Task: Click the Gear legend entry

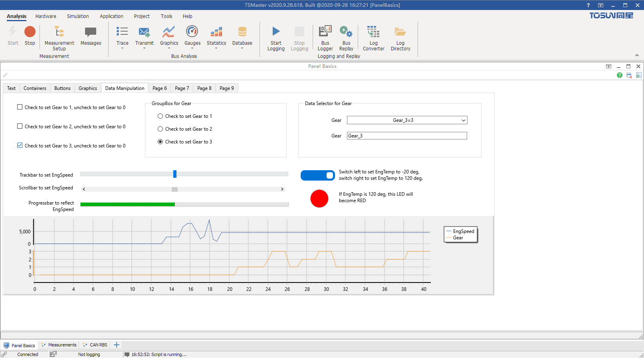Action: pyautogui.click(x=454, y=238)
